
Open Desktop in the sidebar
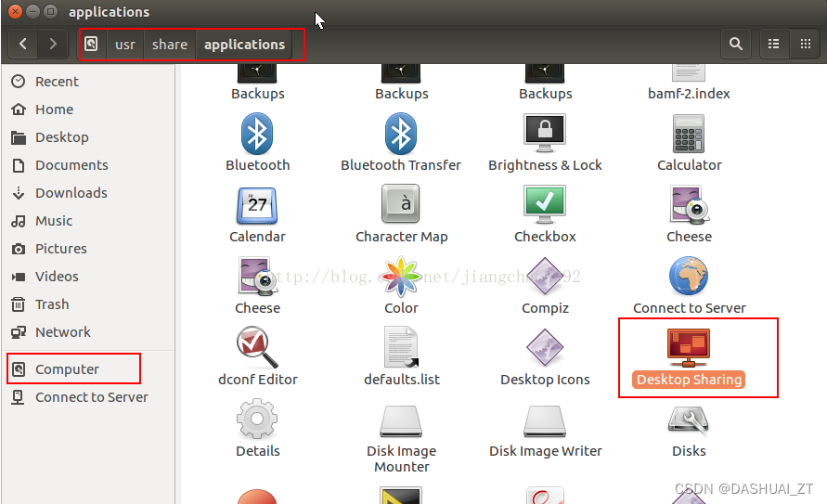click(x=87, y=137)
